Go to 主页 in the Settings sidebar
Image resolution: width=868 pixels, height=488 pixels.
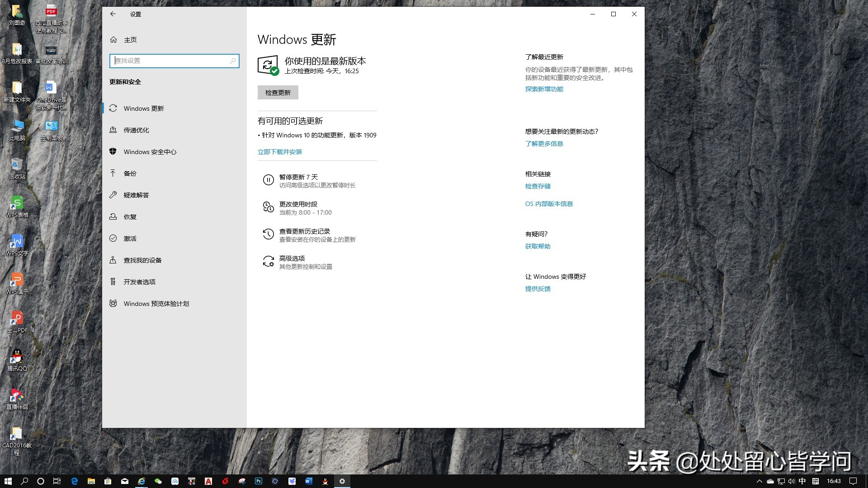130,40
